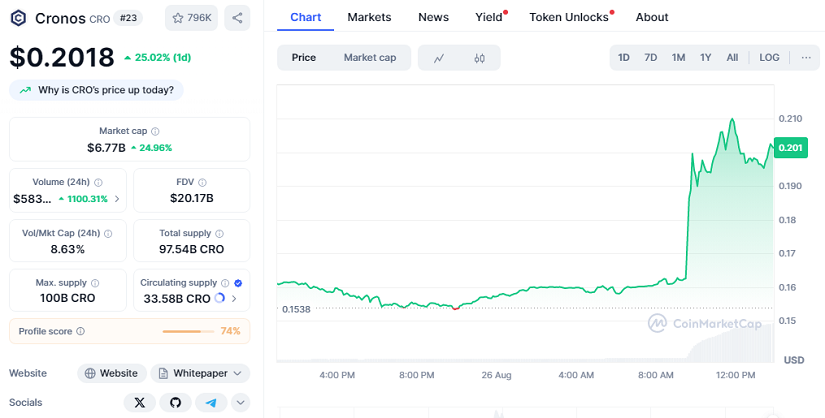Viewport: 825px width, 418px height.
Task: Set chart range to 7D
Action: [651, 57]
